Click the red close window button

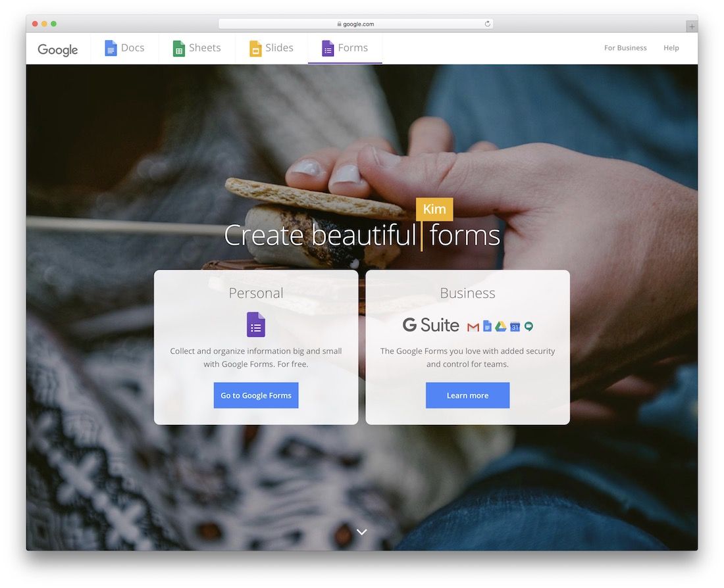coord(35,24)
